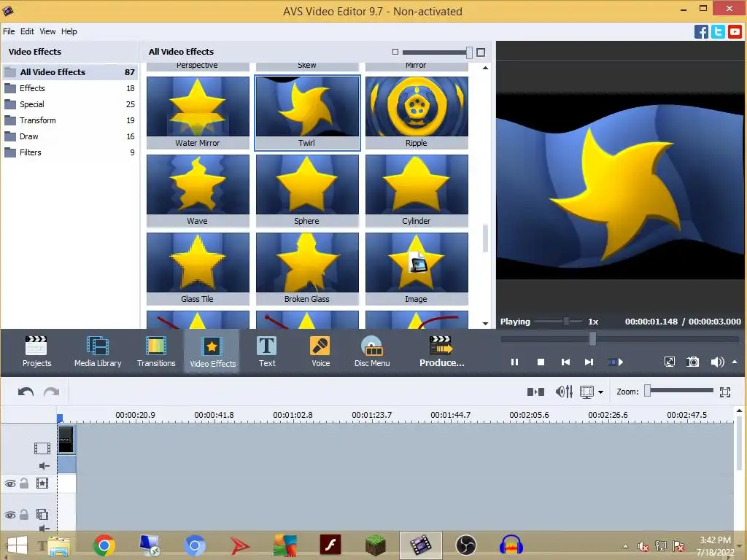Viewport: 747px width, 560px height.
Task: Toggle visibility of video effects track
Action: [10, 484]
